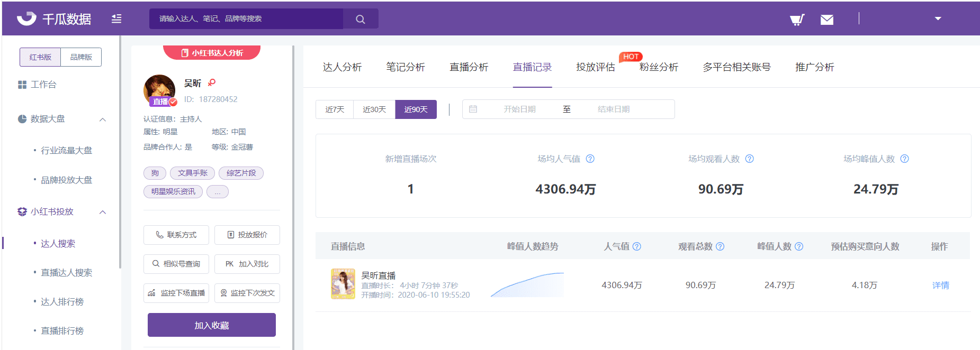Click the help icon in 人气值 column header
Image resolution: width=980 pixels, height=350 pixels.
tap(637, 246)
